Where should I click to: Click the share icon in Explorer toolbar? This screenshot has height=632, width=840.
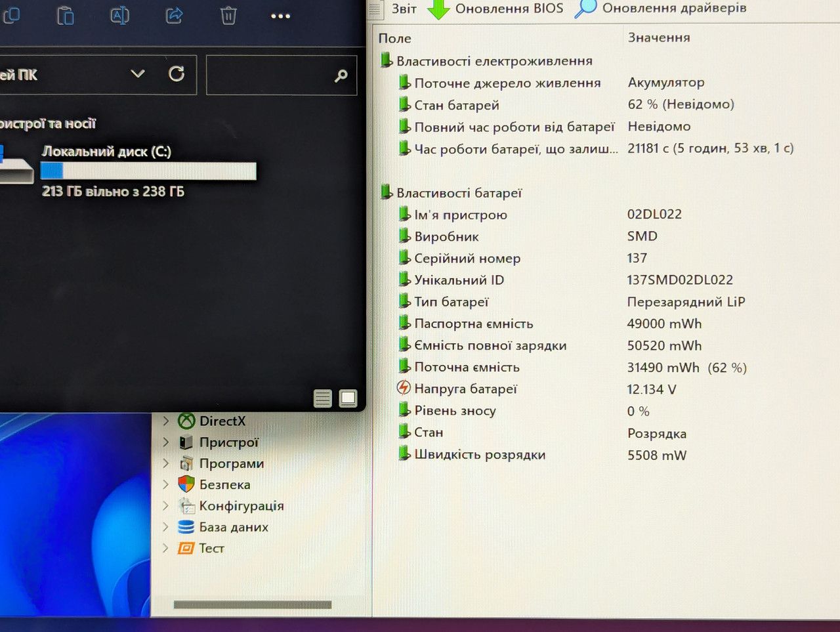tap(174, 15)
